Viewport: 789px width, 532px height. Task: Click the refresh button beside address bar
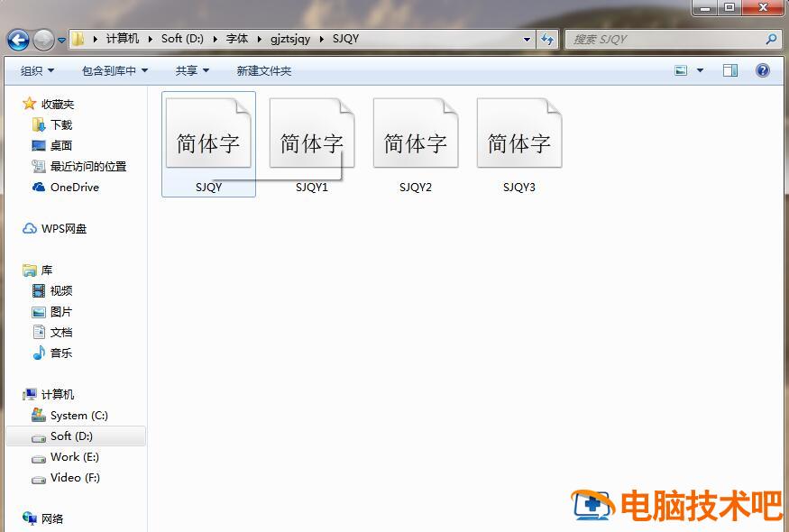(547, 40)
